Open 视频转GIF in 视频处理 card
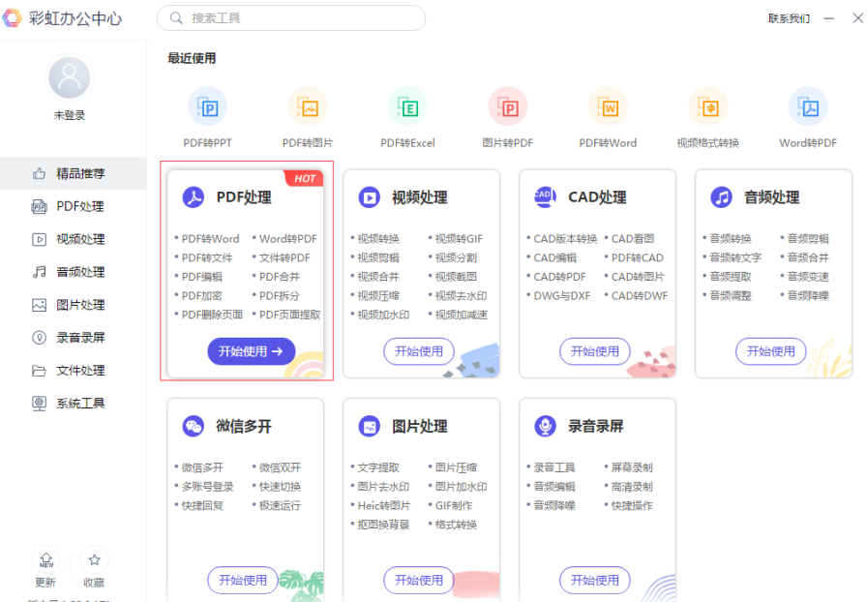The width and height of the screenshot is (868, 602). 459,239
